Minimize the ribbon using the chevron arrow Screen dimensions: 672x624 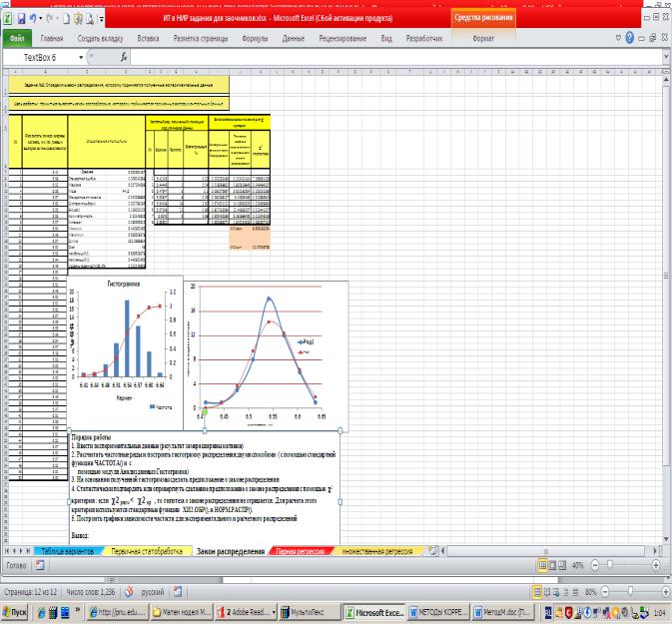[617, 38]
